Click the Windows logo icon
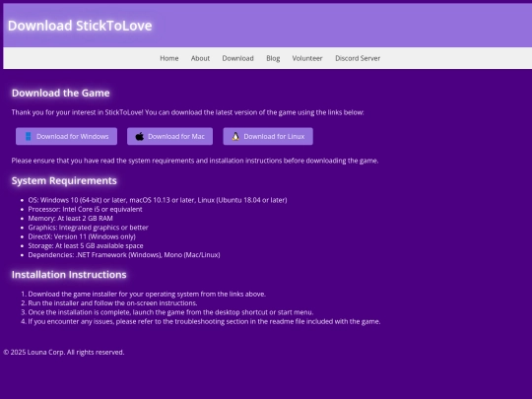Viewport: 532px width, 399px height. coord(29,136)
